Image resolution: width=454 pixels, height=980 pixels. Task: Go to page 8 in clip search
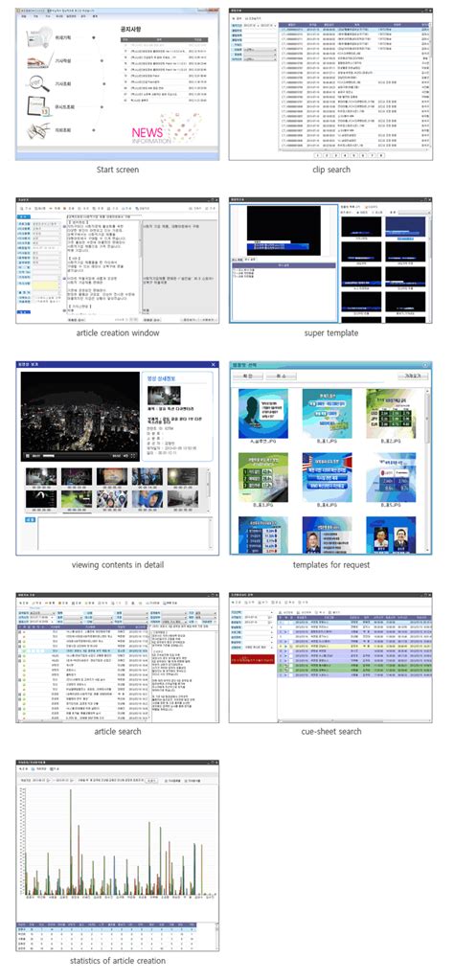point(381,155)
